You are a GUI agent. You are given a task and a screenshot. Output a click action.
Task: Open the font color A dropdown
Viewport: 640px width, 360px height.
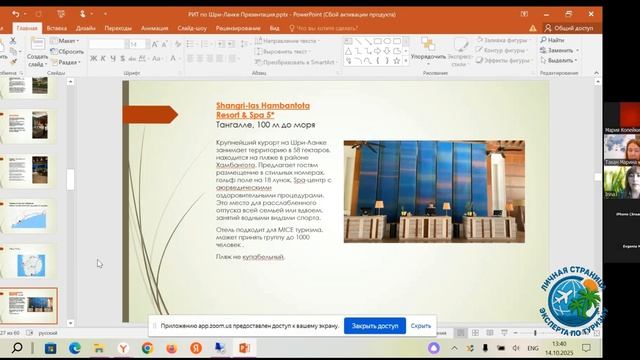[x=174, y=59]
